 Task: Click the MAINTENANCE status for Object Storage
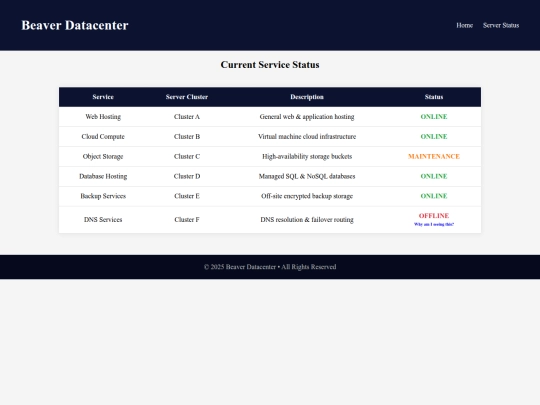434,156
